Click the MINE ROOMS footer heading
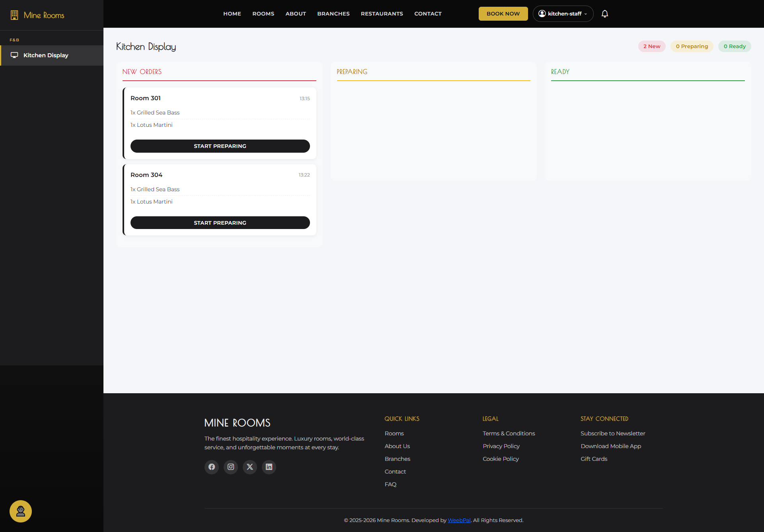Screen dimensions: 764x532 coord(238,423)
